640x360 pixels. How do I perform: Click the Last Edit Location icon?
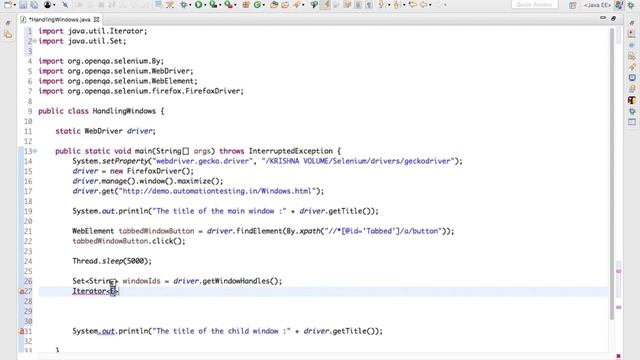click(413, 4)
